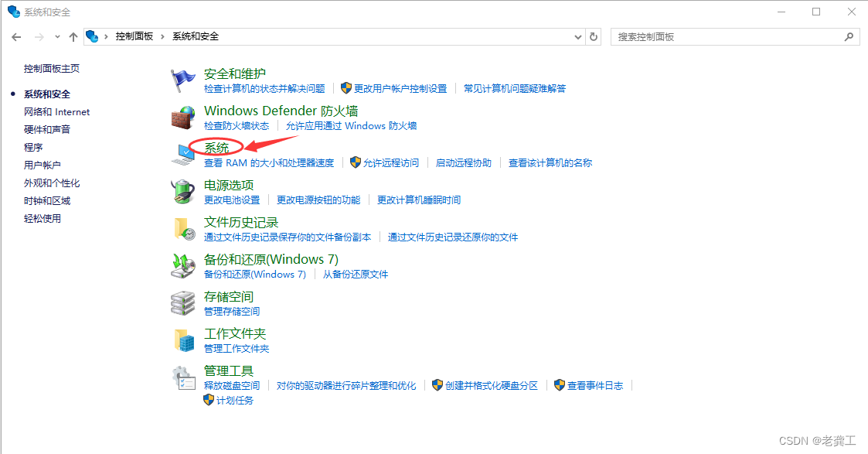Open 安全和维护 via its flag icon

(x=183, y=79)
